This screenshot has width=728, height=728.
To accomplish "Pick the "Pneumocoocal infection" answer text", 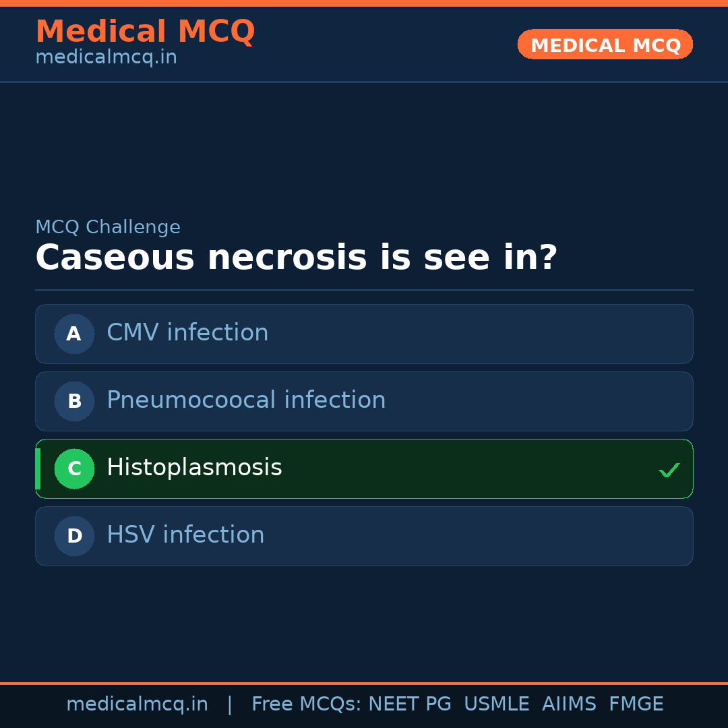I will (246, 400).
